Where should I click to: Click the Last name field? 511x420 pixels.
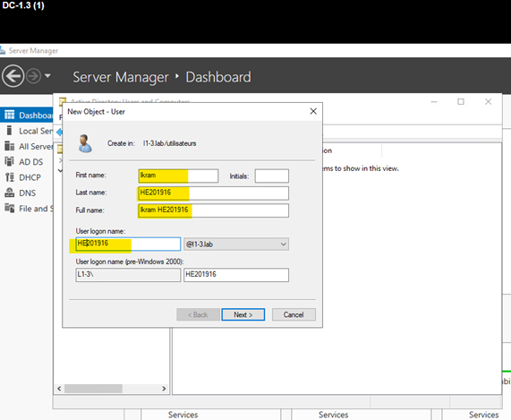pyautogui.click(x=214, y=193)
